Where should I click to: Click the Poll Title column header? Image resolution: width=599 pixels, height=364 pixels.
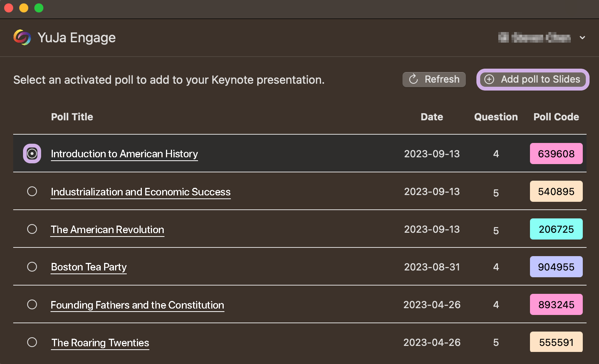pos(72,117)
